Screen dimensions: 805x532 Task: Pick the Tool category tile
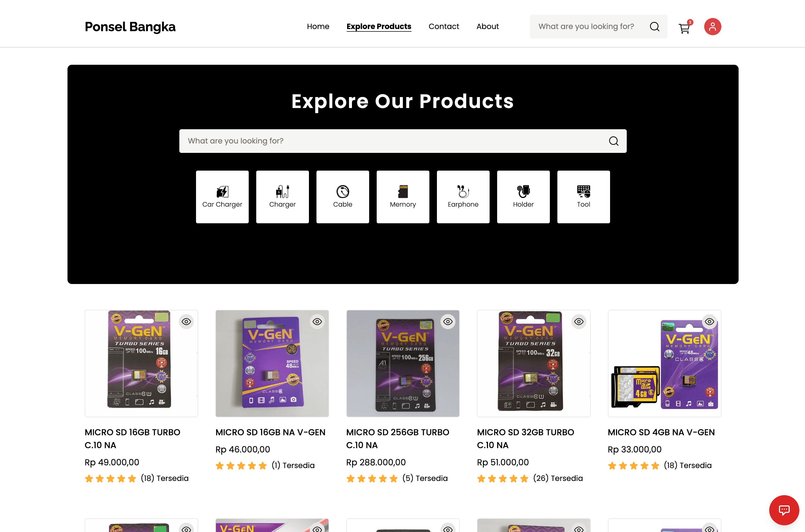tap(583, 197)
